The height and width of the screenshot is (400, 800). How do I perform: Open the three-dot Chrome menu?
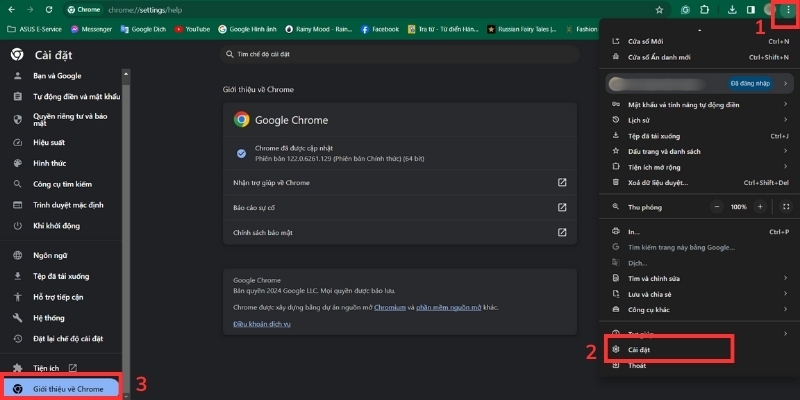coord(788,9)
